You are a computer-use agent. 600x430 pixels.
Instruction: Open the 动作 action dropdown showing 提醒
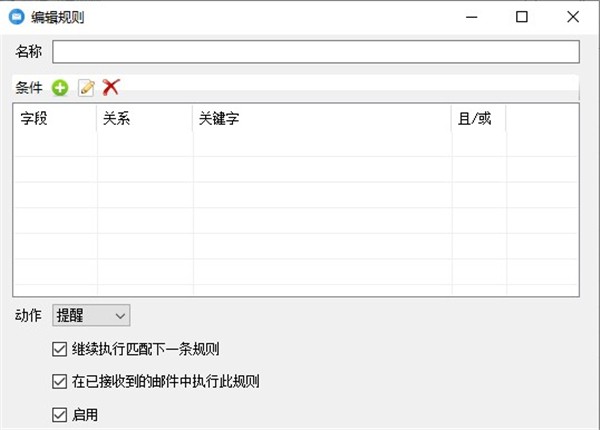[x=91, y=316]
